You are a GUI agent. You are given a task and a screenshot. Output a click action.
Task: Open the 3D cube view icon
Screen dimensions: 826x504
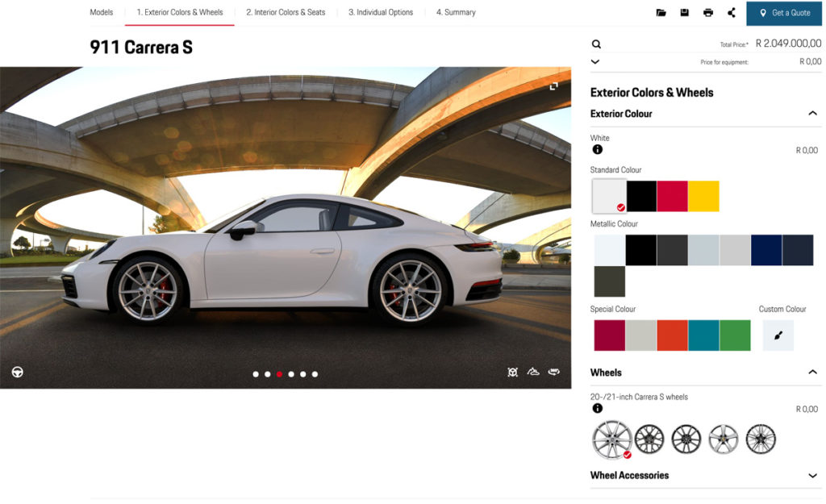click(x=512, y=373)
